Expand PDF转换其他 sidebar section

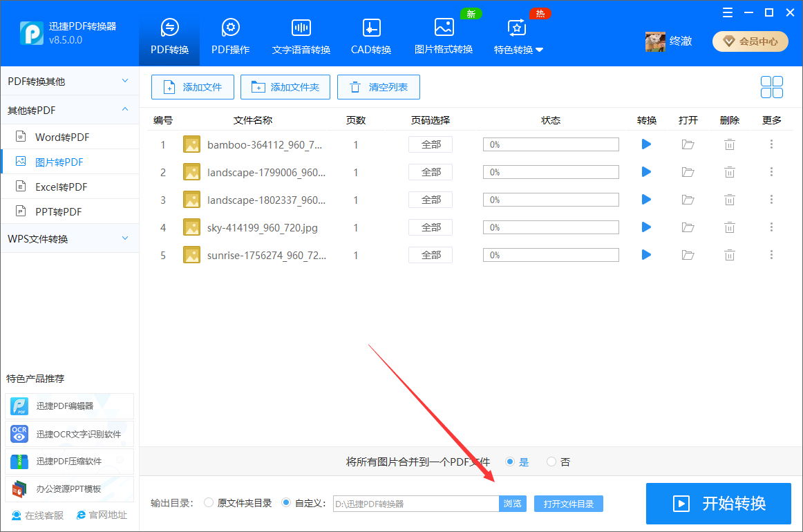(x=70, y=82)
